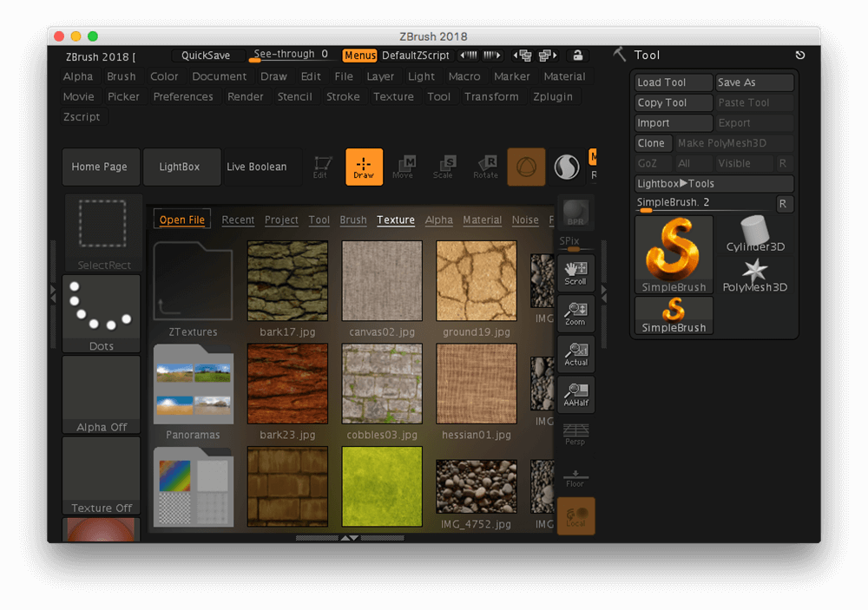Image resolution: width=868 pixels, height=610 pixels.
Task: Click next layout arrows icon
Action: [492, 56]
